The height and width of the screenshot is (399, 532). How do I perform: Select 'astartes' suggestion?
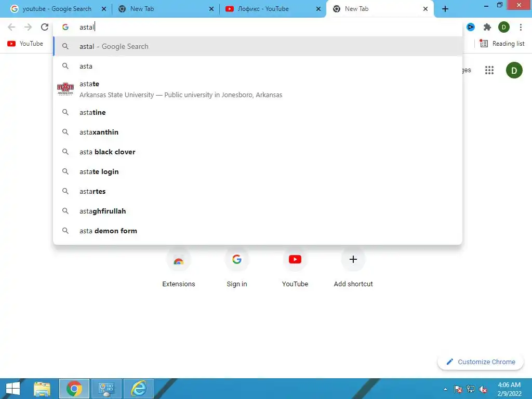[x=258, y=191]
